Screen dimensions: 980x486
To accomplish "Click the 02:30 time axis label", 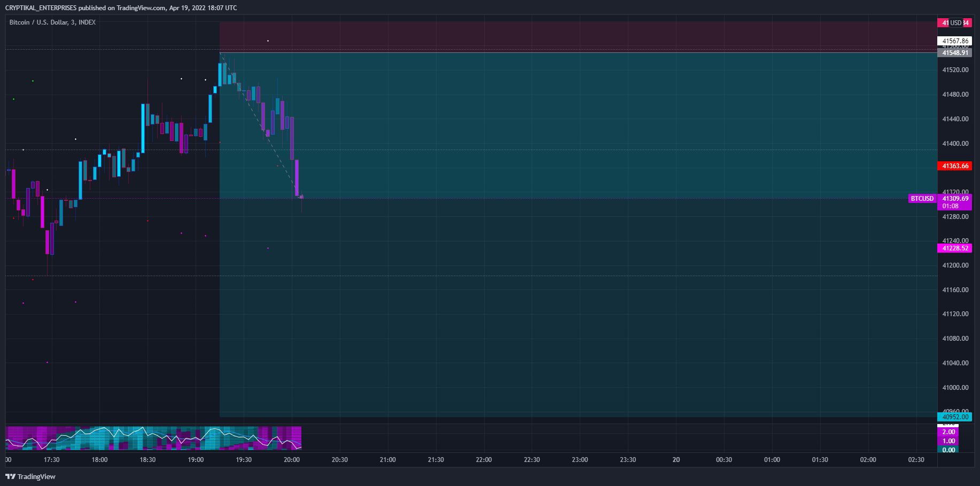I will pyautogui.click(x=916, y=460).
